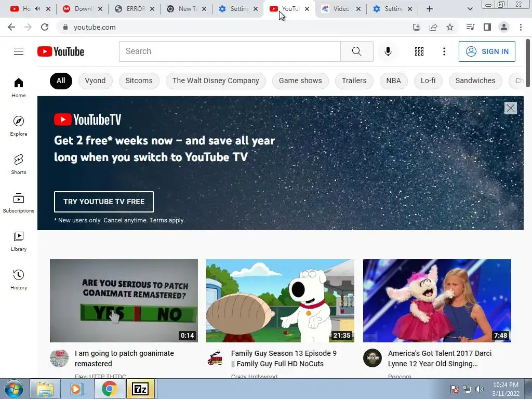Click the address bar URL youtube.com

click(95, 27)
